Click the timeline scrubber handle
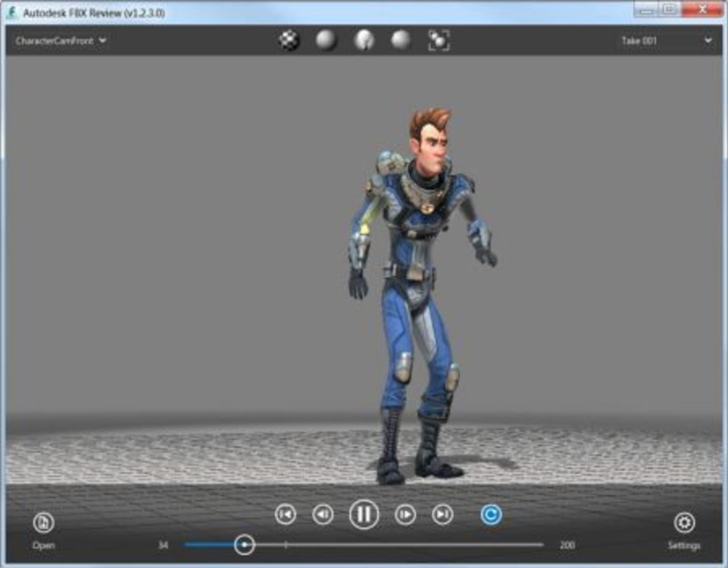Screen dimensions: 728x568 click(244, 545)
